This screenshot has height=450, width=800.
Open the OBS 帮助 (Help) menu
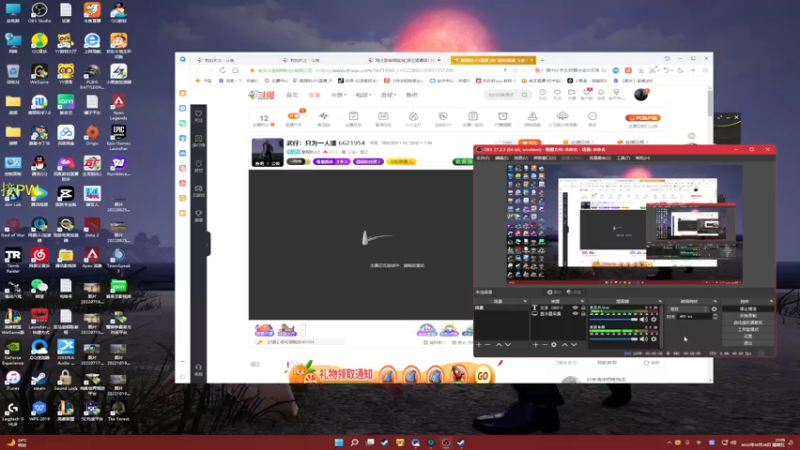[642, 158]
